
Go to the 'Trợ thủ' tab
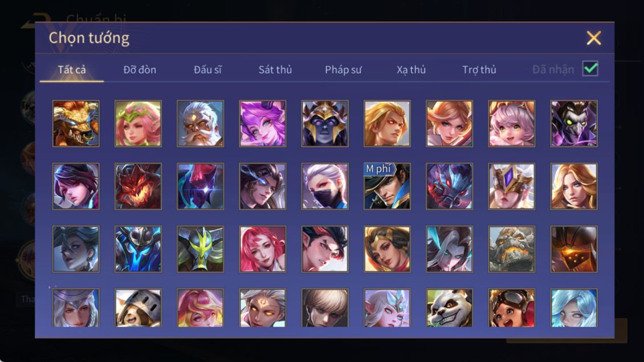479,70
